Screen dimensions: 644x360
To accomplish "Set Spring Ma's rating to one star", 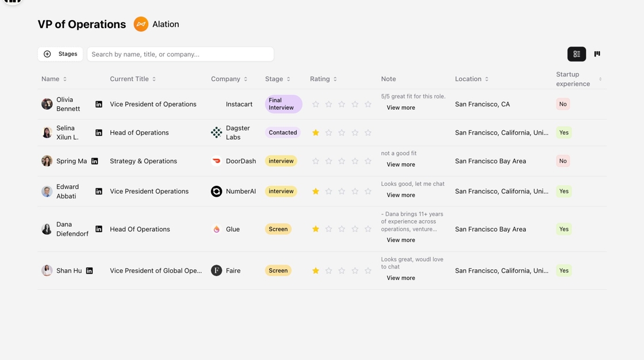I will [x=316, y=161].
